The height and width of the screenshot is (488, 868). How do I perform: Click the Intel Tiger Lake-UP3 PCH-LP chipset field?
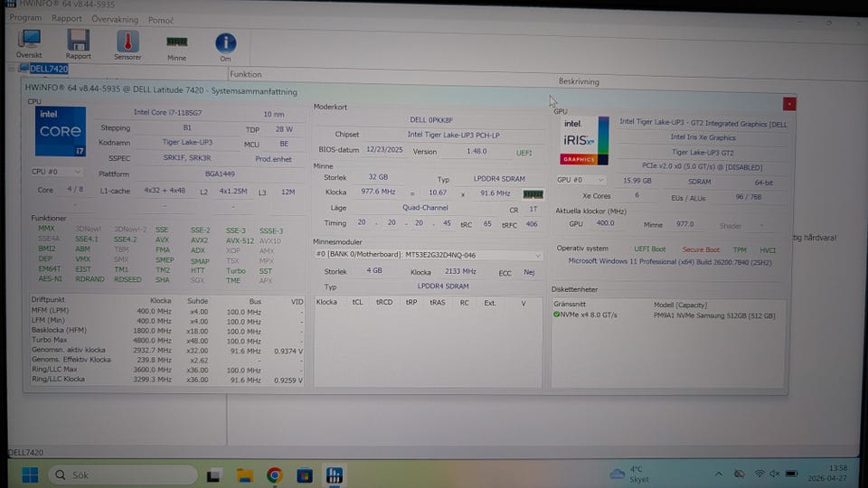click(x=453, y=135)
